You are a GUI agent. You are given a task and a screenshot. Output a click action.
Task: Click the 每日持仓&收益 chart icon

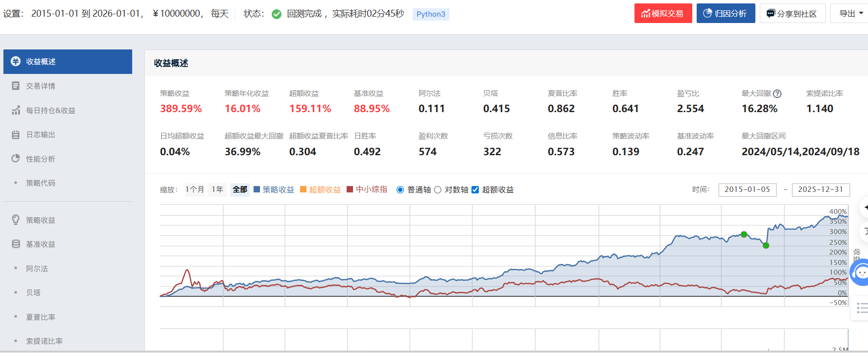tap(16, 110)
